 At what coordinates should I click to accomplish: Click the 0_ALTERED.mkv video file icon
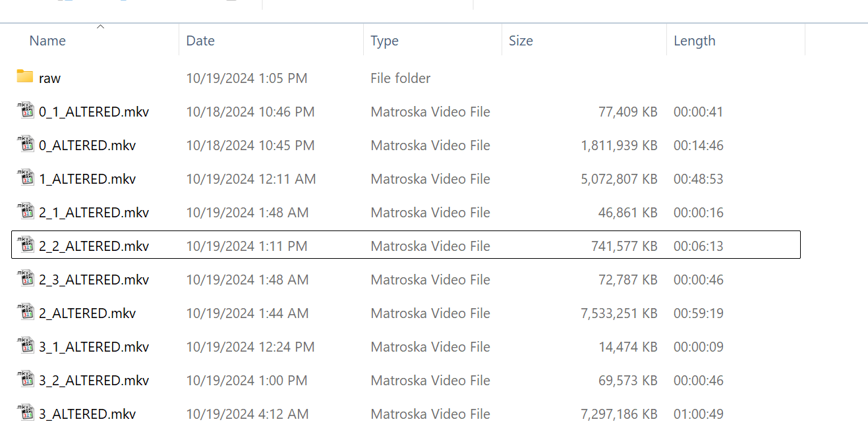(x=25, y=144)
